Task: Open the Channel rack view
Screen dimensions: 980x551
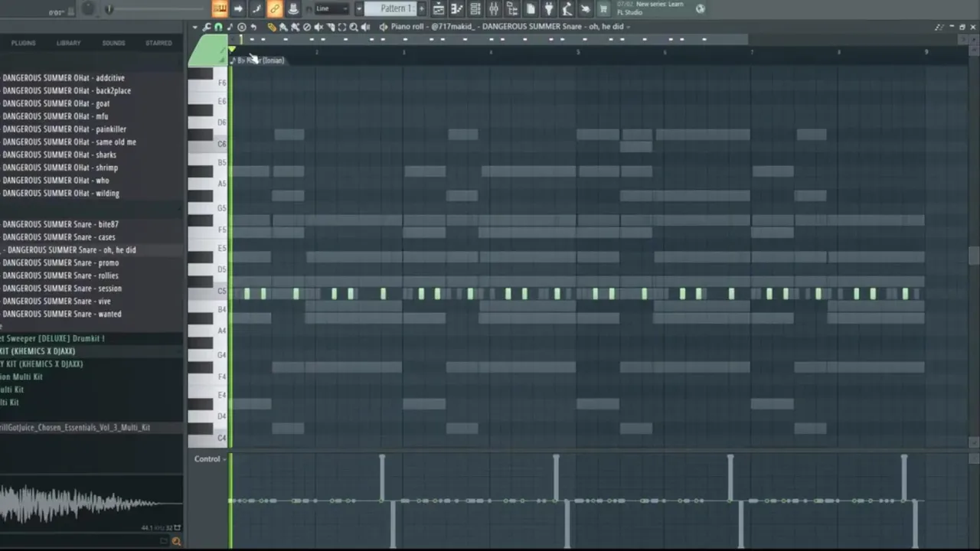Action: [x=475, y=8]
